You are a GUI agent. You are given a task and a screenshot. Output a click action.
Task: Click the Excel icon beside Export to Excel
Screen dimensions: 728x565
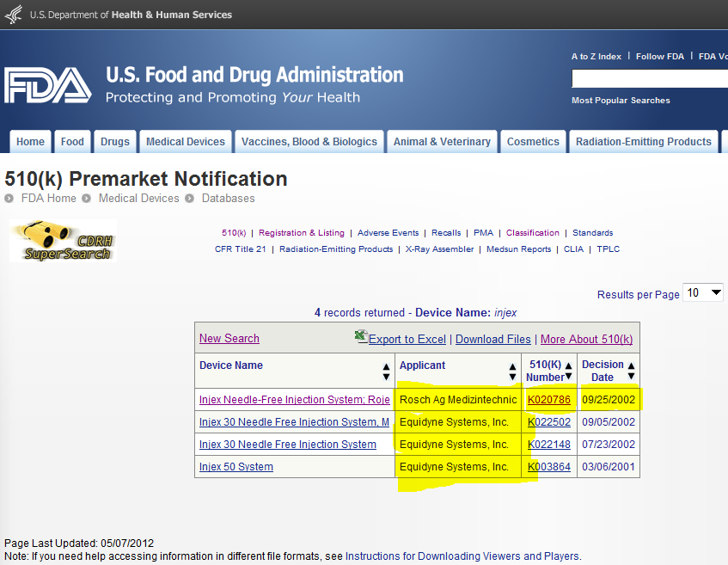pos(361,336)
